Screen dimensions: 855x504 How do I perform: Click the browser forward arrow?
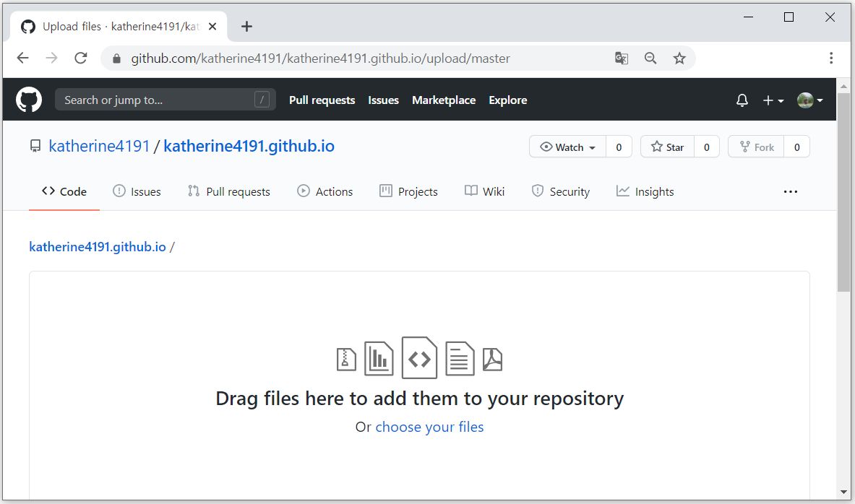tap(52, 58)
